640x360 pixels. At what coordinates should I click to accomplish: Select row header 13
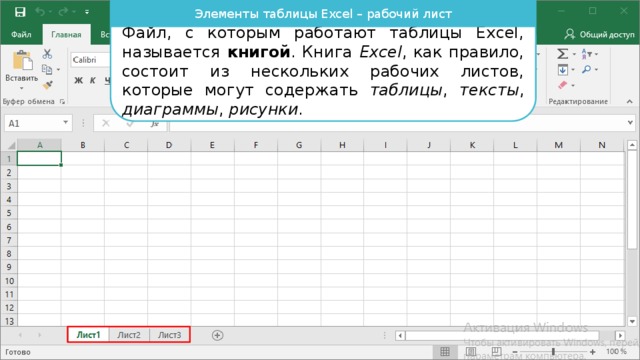click(9, 321)
